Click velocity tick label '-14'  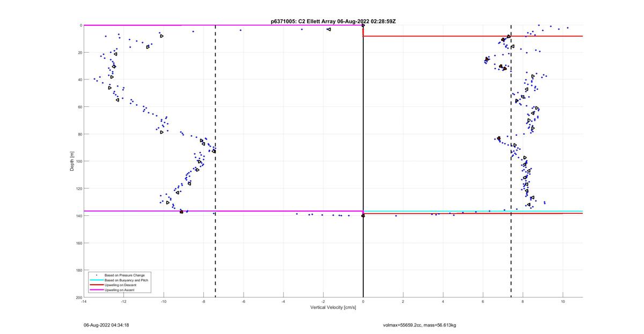pyautogui.click(x=84, y=301)
